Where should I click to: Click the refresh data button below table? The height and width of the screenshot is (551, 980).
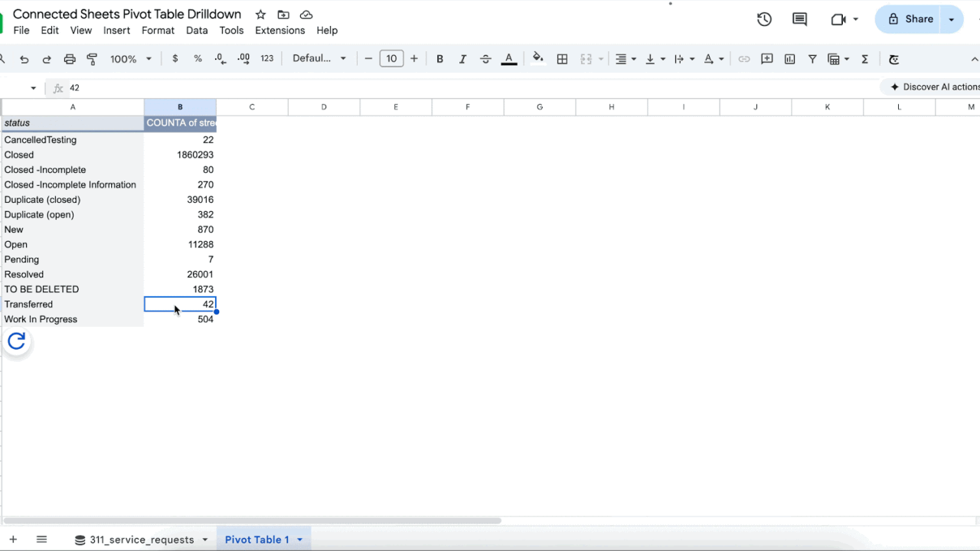tap(16, 342)
